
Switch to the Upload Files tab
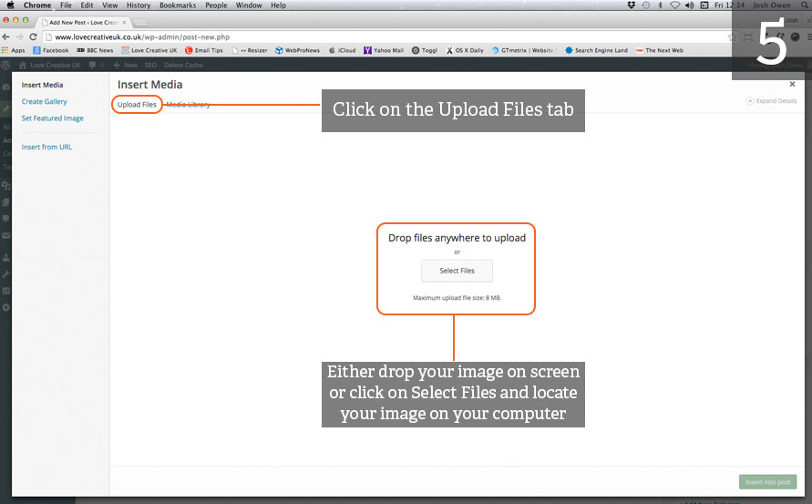[x=137, y=105]
